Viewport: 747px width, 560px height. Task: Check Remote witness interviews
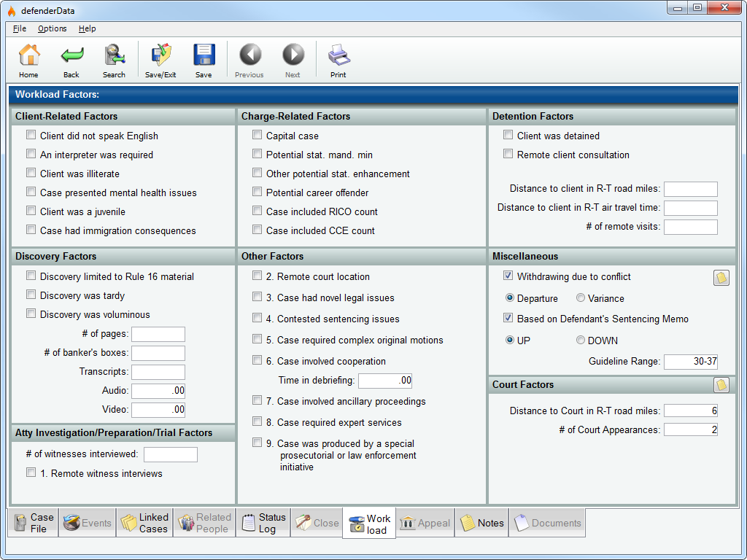click(31, 472)
